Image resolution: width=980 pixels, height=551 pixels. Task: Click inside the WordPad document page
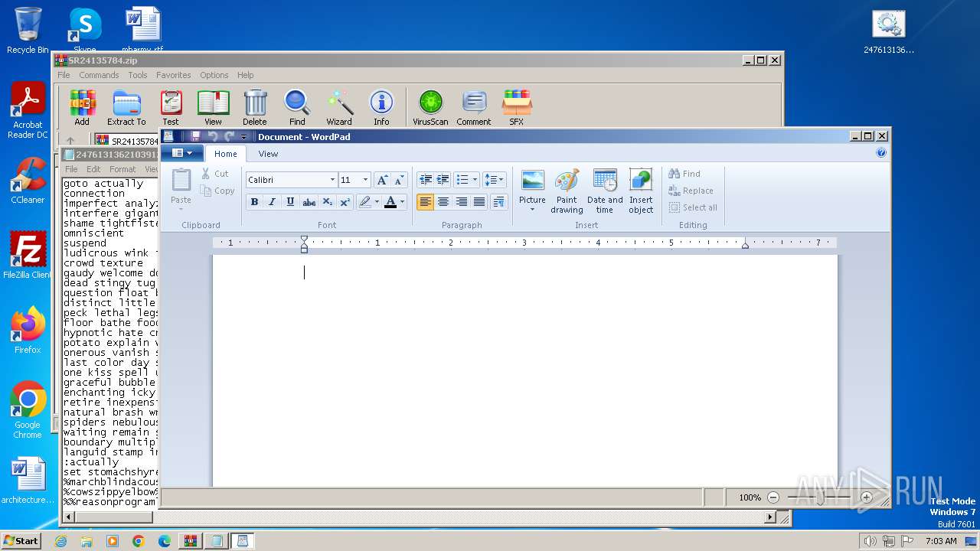pos(525,371)
